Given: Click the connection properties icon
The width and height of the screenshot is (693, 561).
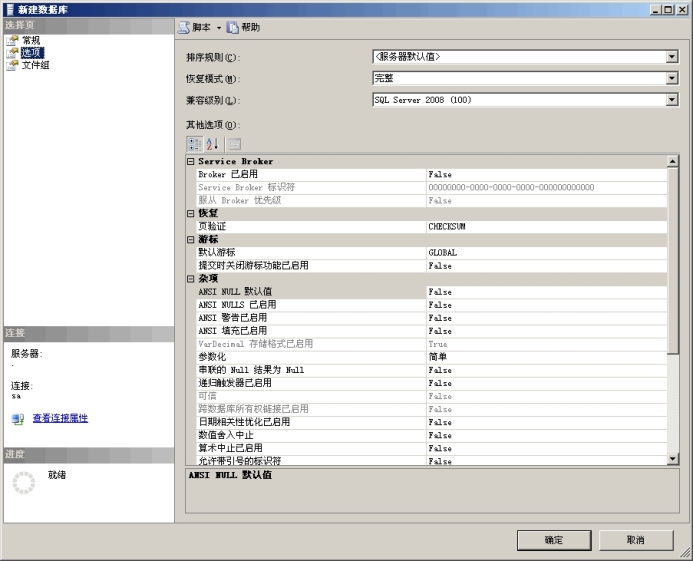Looking at the screenshot, I should tap(18, 419).
